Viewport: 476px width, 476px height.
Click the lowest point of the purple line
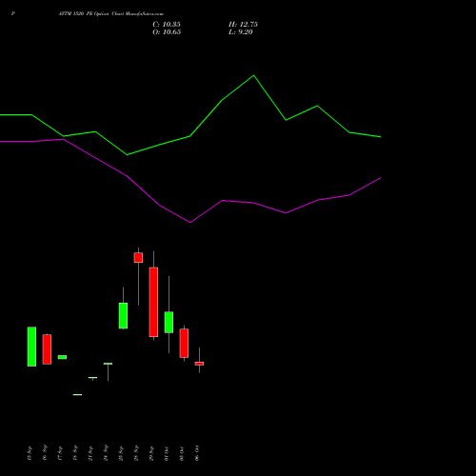(x=190, y=223)
